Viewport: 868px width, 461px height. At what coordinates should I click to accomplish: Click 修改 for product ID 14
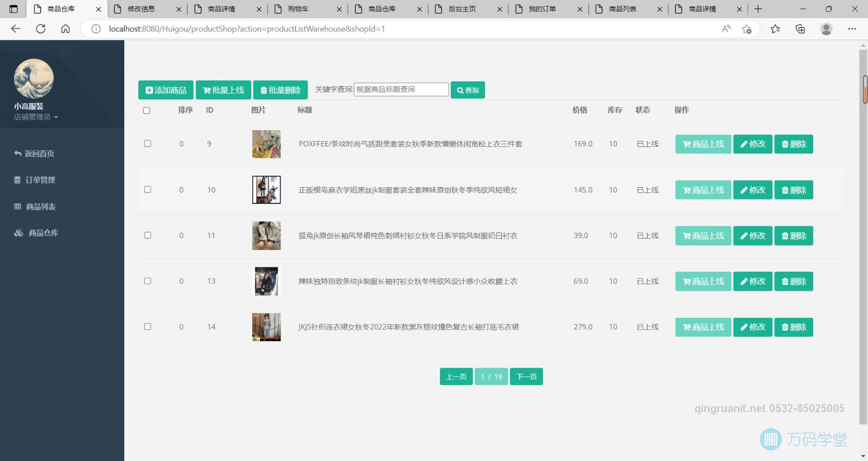point(753,327)
